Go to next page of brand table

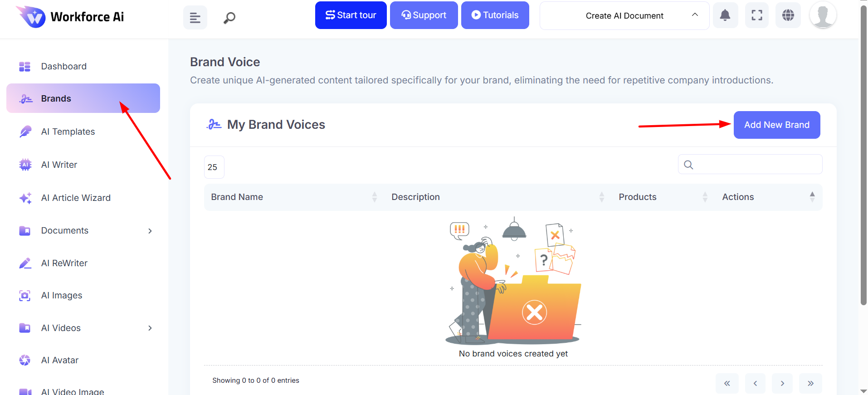(782, 384)
